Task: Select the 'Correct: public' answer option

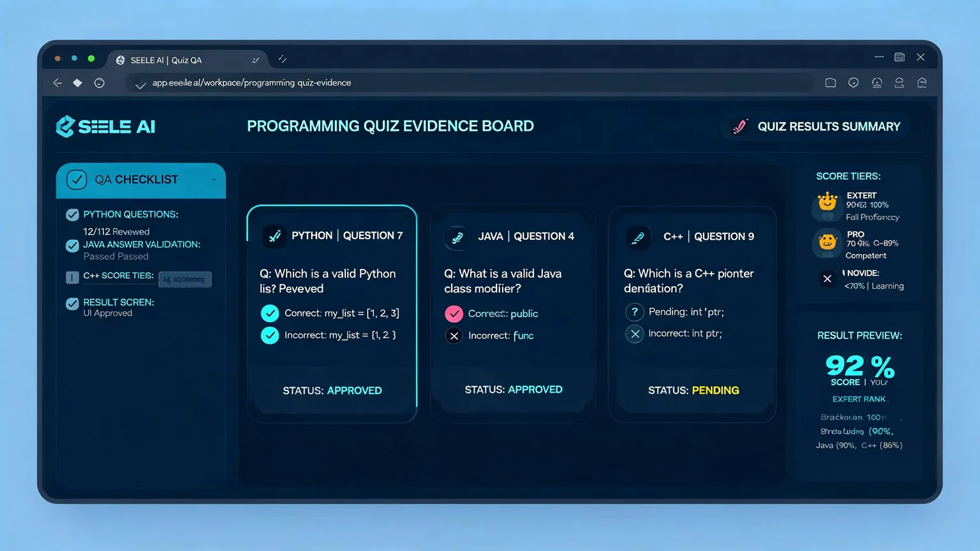Action: pos(492,314)
